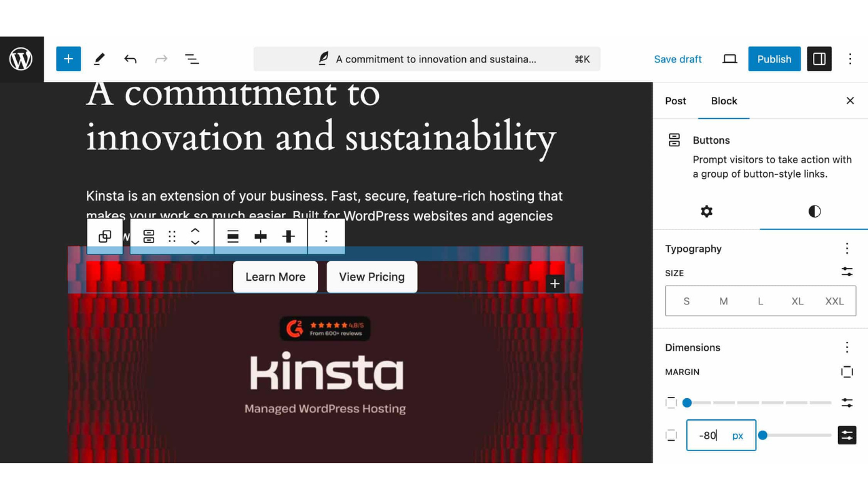The height and width of the screenshot is (500, 868).
Task: Open block toolbar options menu
Action: click(326, 236)
